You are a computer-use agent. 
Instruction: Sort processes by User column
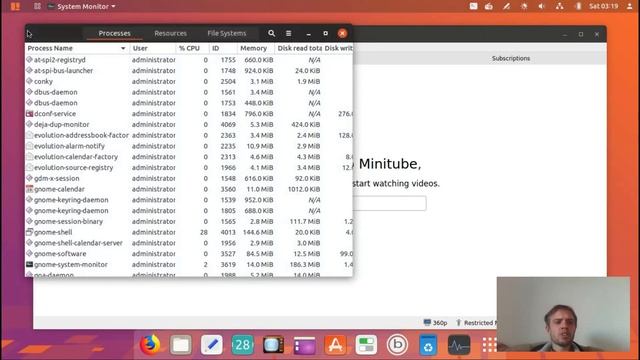tap(153, 49)
